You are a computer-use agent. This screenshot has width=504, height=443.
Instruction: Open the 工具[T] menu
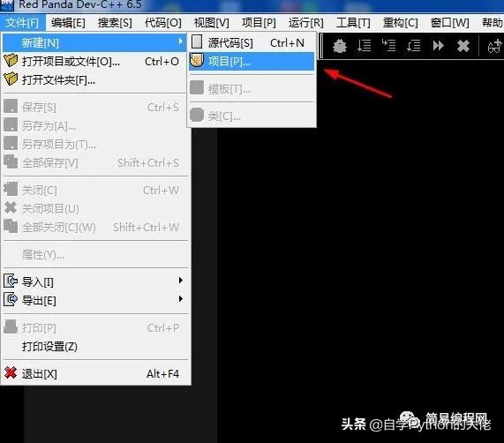[x=353, y=23]
